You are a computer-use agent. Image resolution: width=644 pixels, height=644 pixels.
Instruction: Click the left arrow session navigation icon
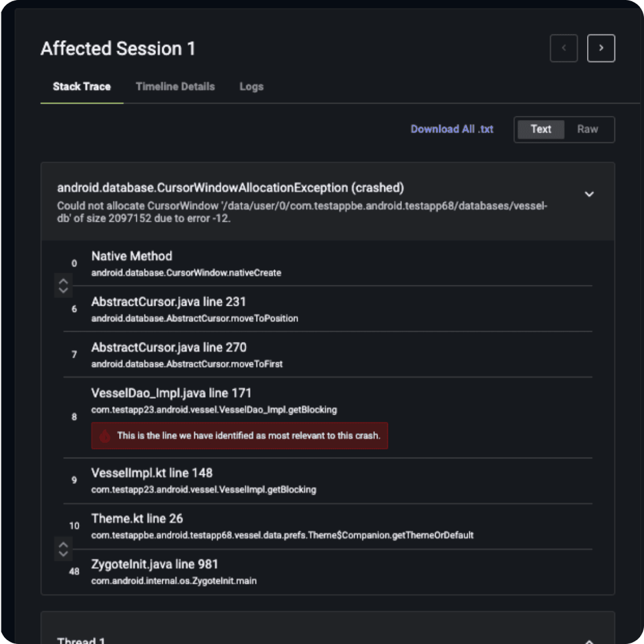pos(563,48)
